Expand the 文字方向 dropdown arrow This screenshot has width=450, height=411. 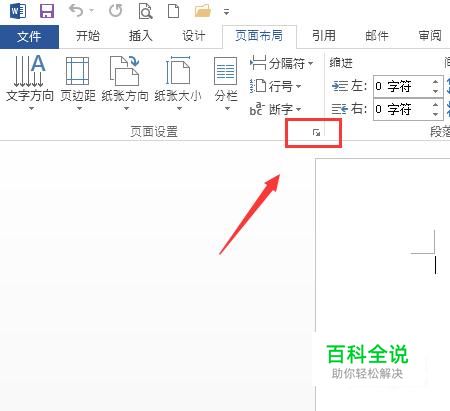point(31,108)
